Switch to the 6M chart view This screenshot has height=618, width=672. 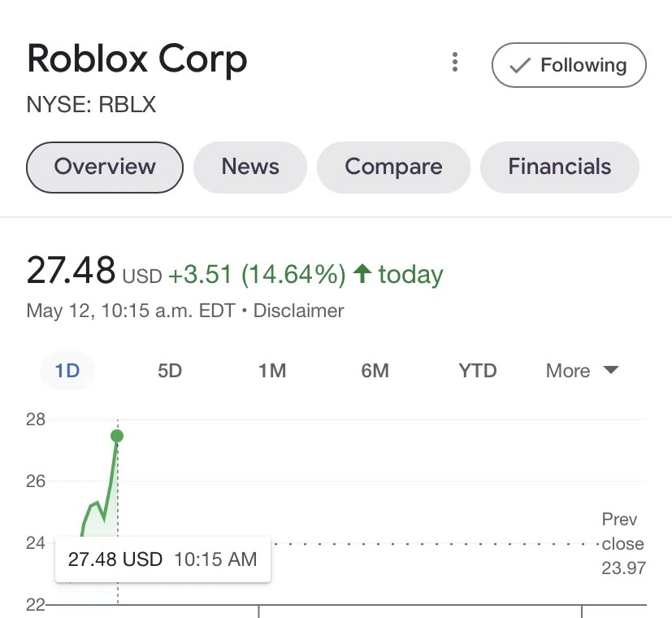[x=375, y=370]
